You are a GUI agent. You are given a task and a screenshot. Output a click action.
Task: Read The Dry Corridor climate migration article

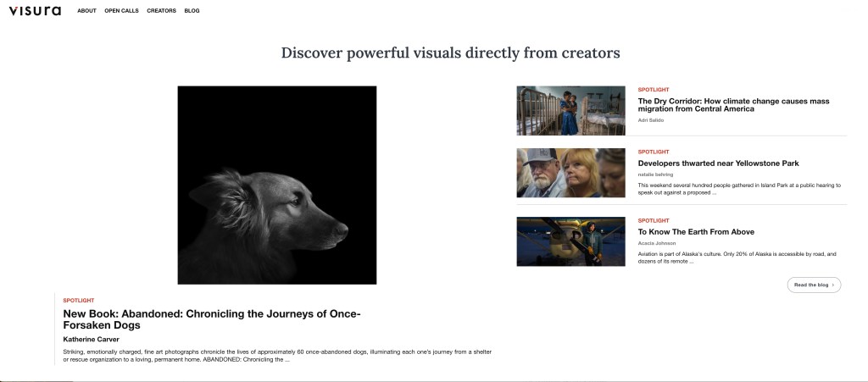[733, 105]
